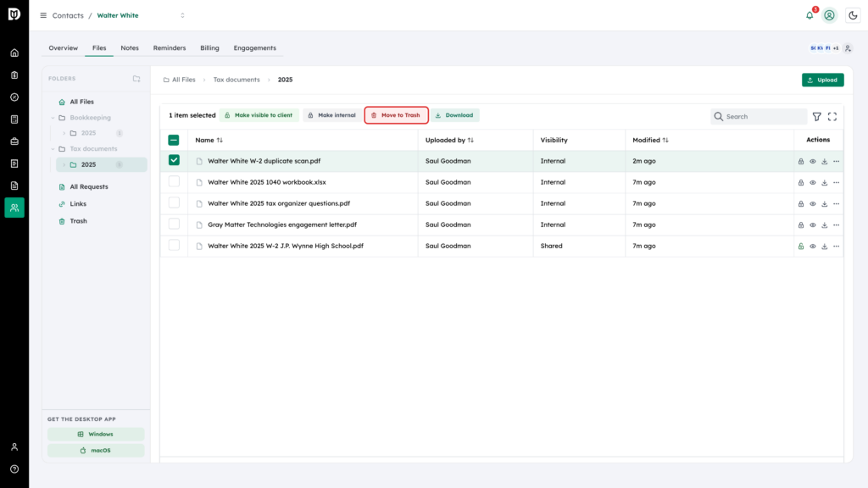The width and height of the screenshot is (868, 488).
Task: Open more actions for 1040 workbook.xlsx
Action: (836, 183)
